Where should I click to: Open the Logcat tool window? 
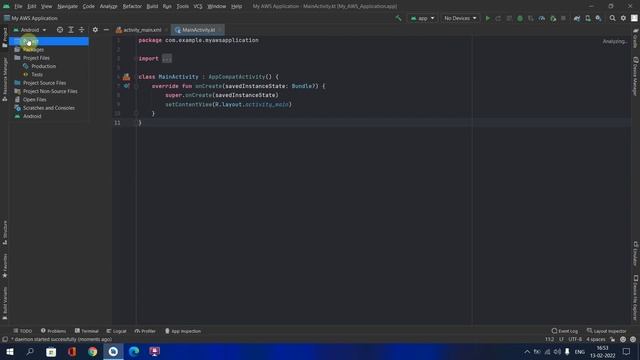click(x=117, y=331)
